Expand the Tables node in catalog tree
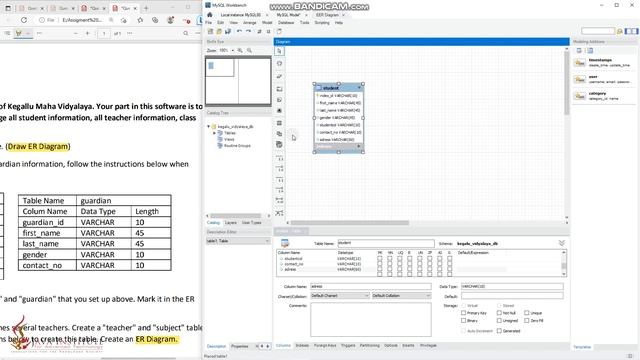Viewport: 640px width, 360px height. (x=214, y=133)
